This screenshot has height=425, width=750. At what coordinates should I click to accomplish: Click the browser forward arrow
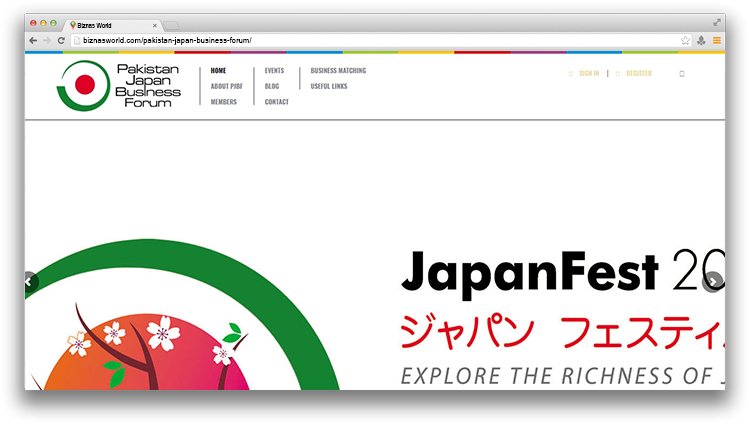pos(46,40)
